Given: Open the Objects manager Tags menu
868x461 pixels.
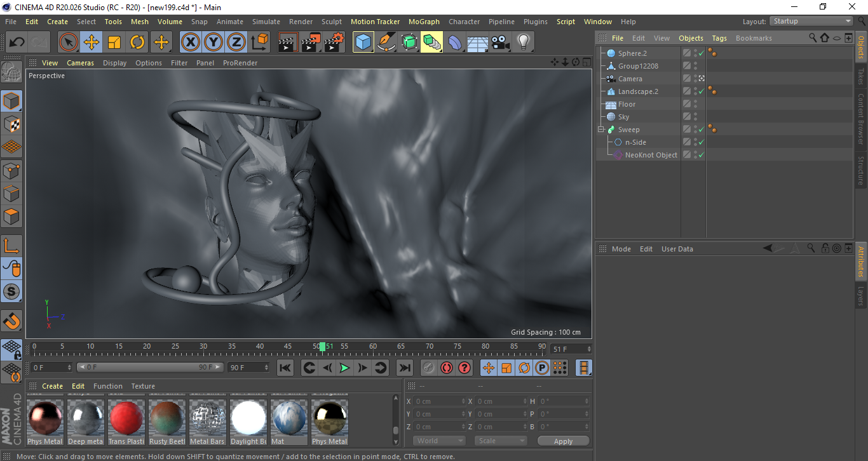Looking at the screenshot, I should (719, 38).
